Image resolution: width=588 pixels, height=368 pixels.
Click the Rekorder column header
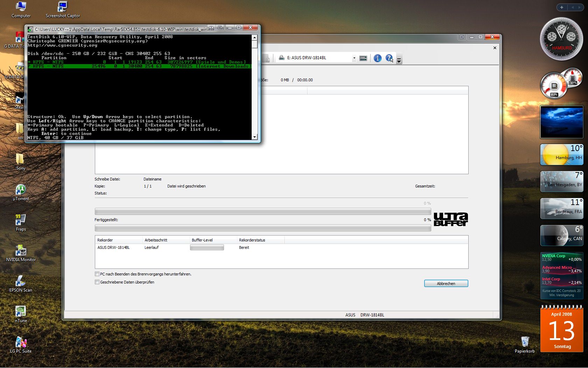tap(119, 240)
